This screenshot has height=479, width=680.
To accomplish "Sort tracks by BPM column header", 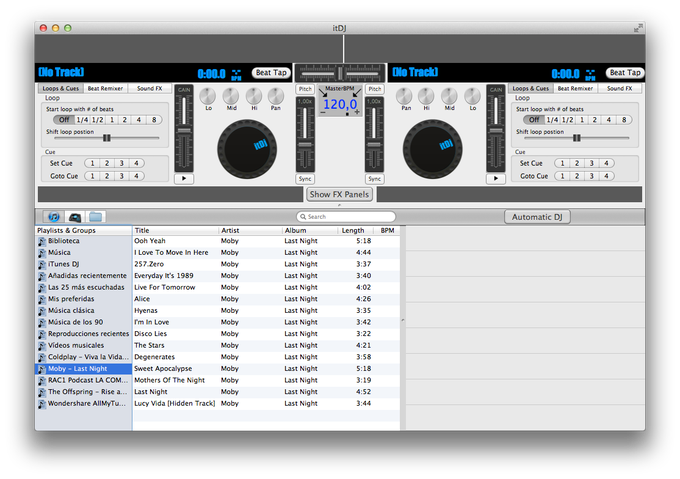I will click(387, 231).
